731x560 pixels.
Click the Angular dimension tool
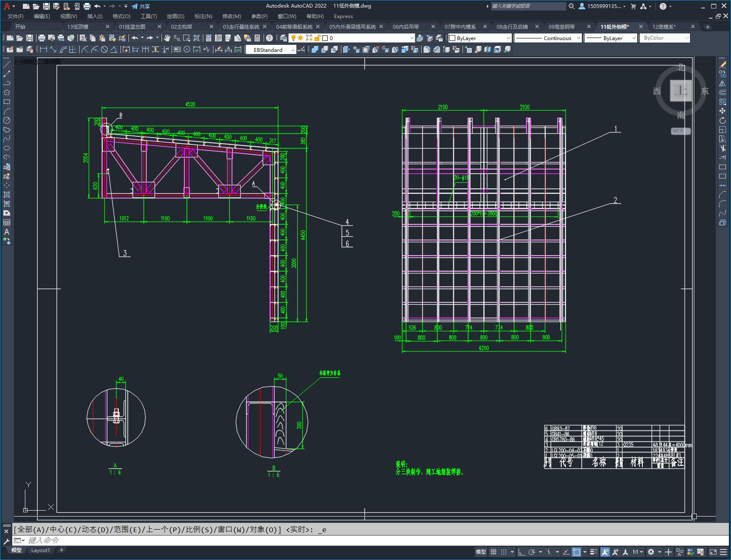point(114,49)
